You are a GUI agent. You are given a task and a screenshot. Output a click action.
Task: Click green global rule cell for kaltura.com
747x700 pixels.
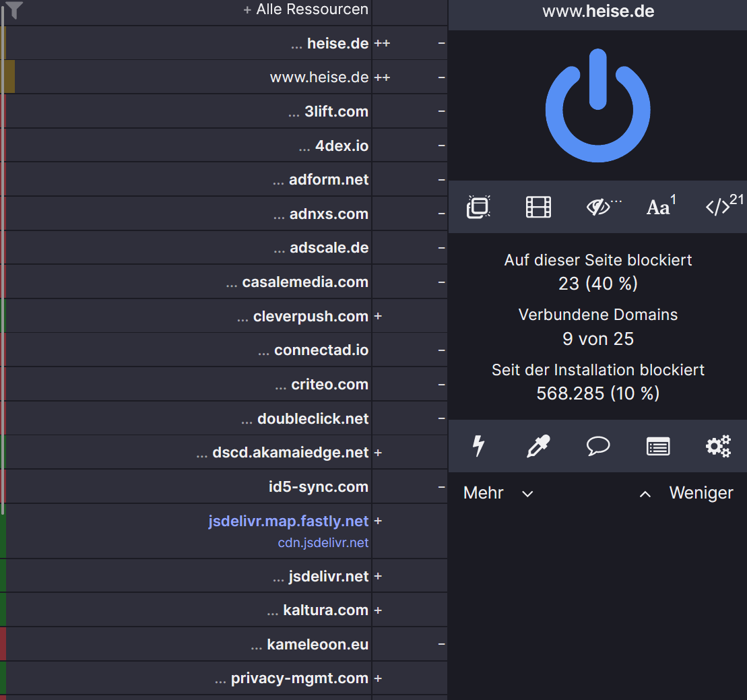pyautogui.click(x=3, y=610)
